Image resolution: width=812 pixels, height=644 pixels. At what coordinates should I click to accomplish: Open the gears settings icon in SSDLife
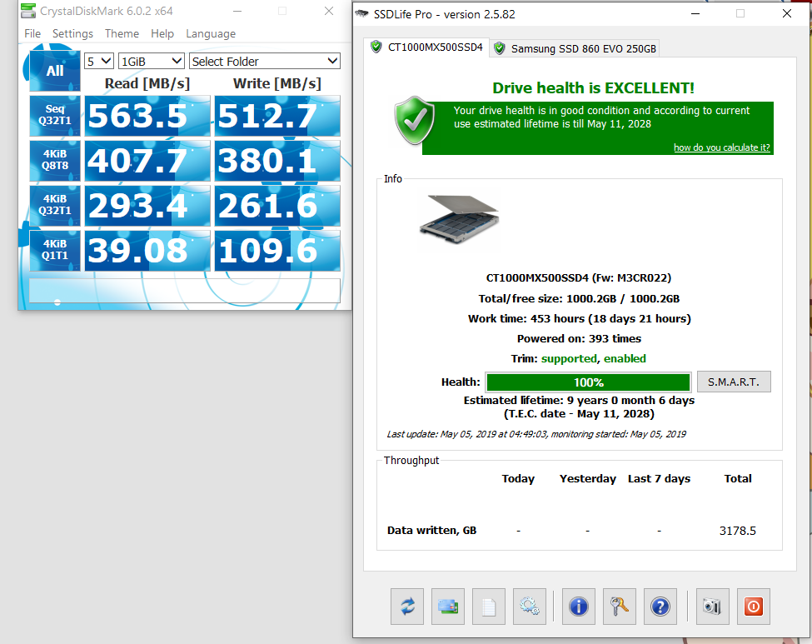click(x=530, y=606)
